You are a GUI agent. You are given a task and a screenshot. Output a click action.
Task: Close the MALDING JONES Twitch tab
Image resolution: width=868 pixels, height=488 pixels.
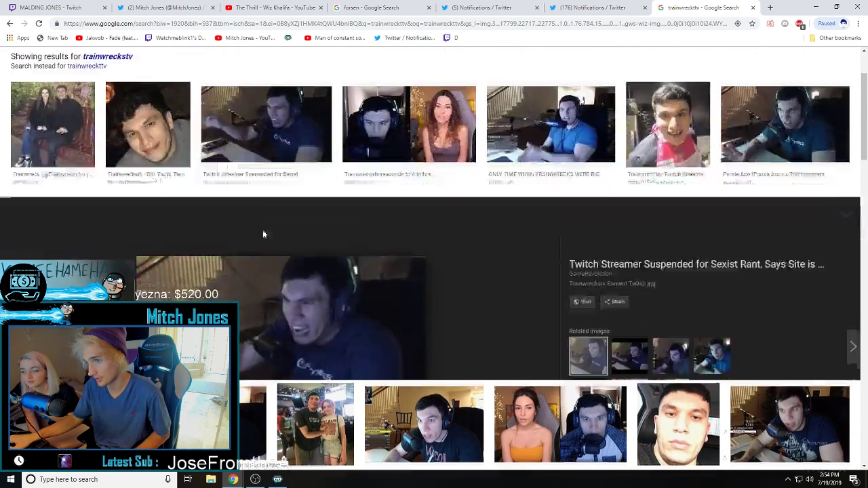(x=104, y=7)
